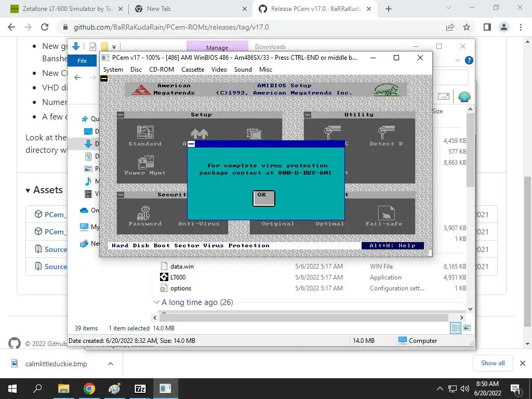Image resolution: width=532 pixels, height=399 pixels.
Task: Open Chrome's three-dot menu
Action: (x=521, y=27)
